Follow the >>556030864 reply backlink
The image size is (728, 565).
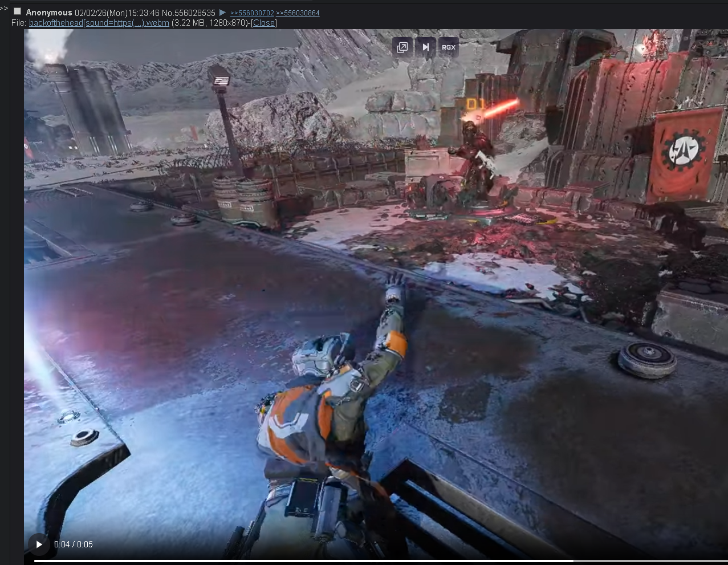pyautogui.click(x=298, y=13)
